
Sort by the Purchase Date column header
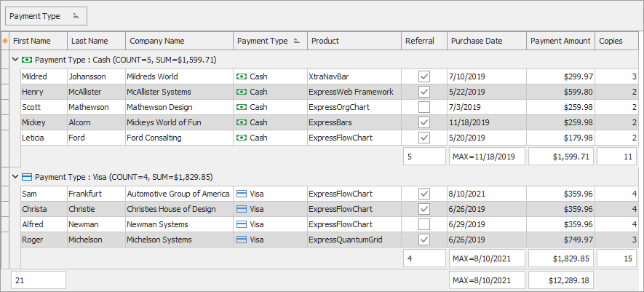tap(486, 42)
